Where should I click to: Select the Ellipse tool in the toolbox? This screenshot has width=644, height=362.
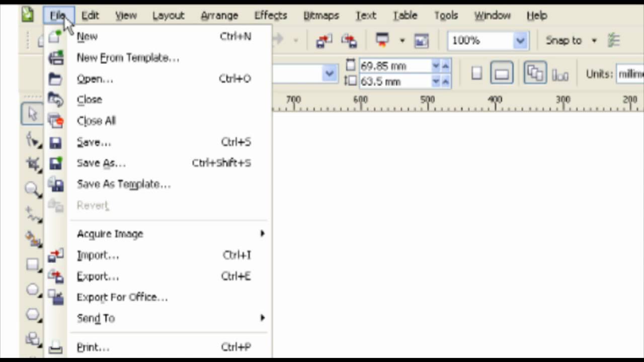click(x=33, y=290)
